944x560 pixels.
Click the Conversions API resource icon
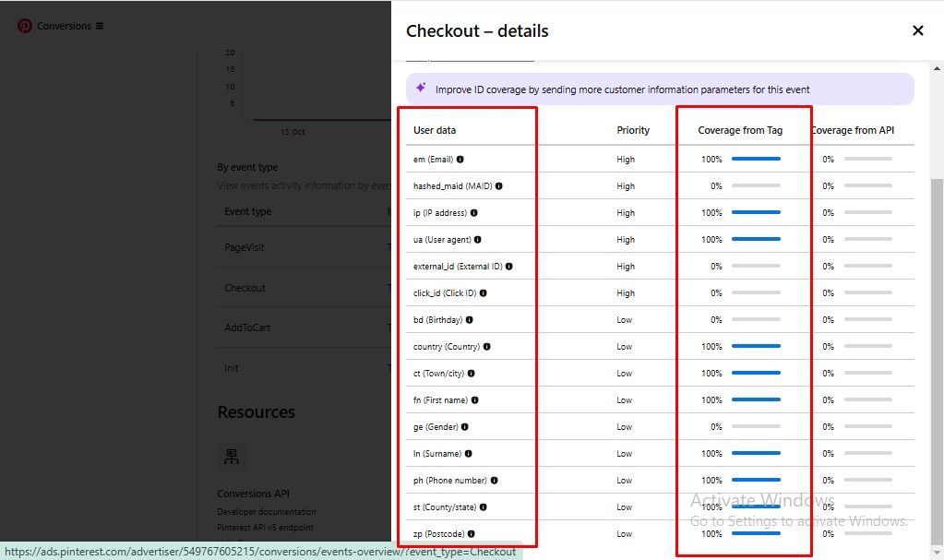pyautogui.click(x=231, y=456)
